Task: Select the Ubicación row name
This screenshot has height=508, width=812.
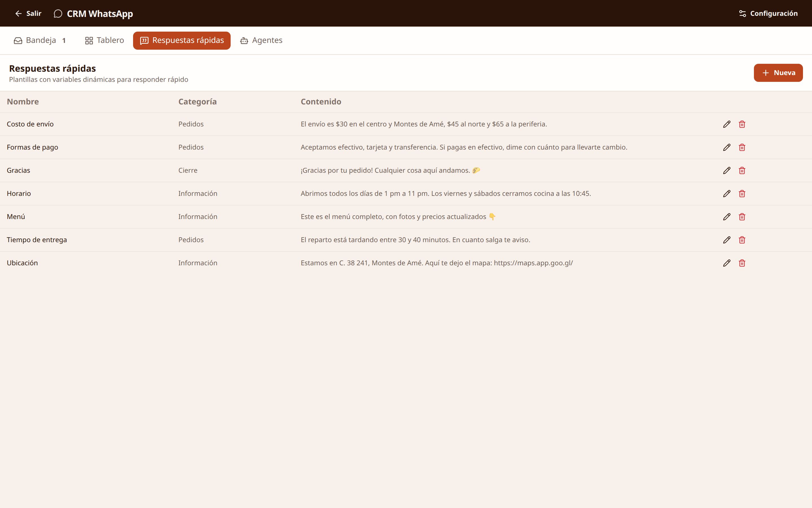Action: [22, 263]
